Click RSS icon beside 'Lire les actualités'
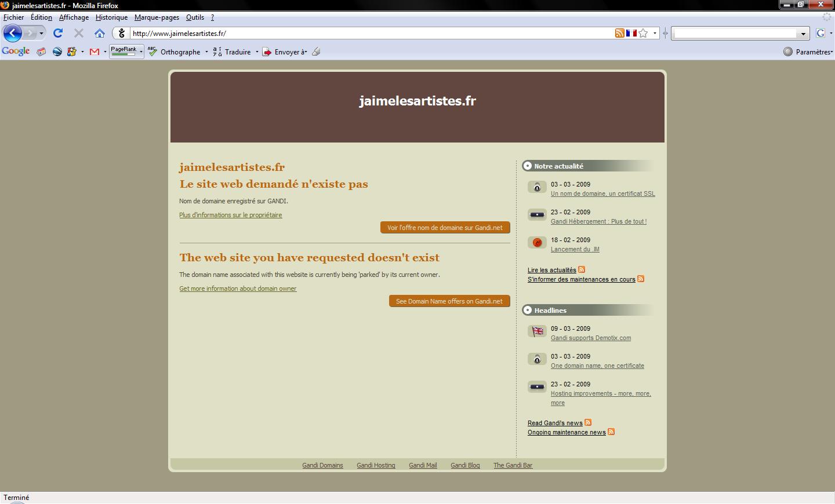The height and width of the screenshot is (504, 835). pyautogui.click(x=582, y=269)
